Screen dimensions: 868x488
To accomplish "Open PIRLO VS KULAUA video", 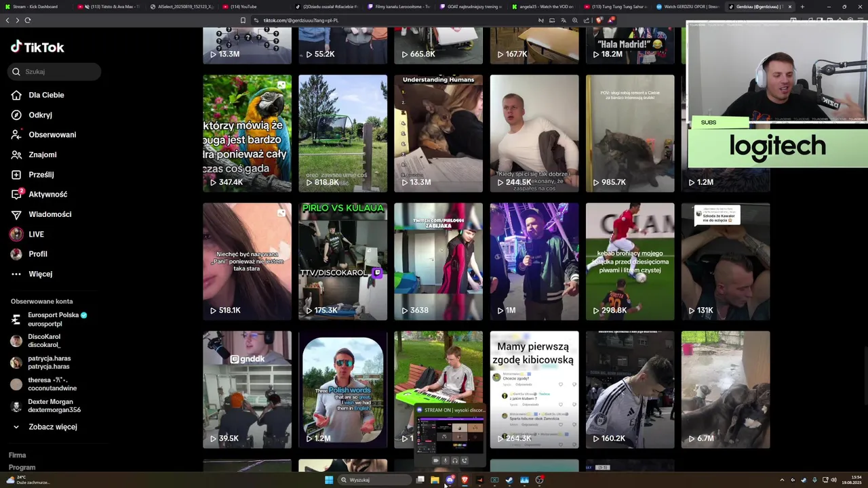I will [342, 262].
